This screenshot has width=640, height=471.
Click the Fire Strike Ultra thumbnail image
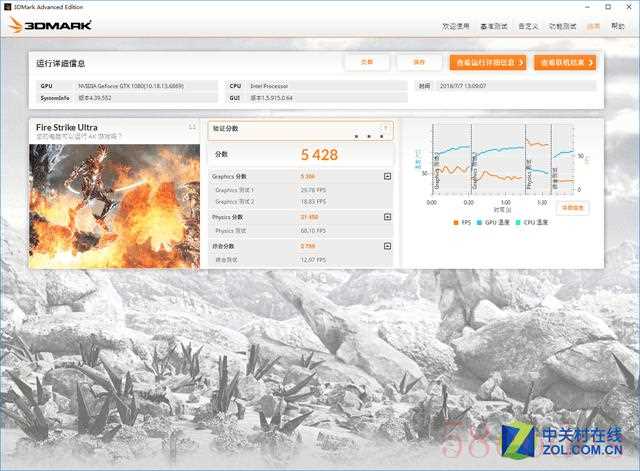coord(114,206)
